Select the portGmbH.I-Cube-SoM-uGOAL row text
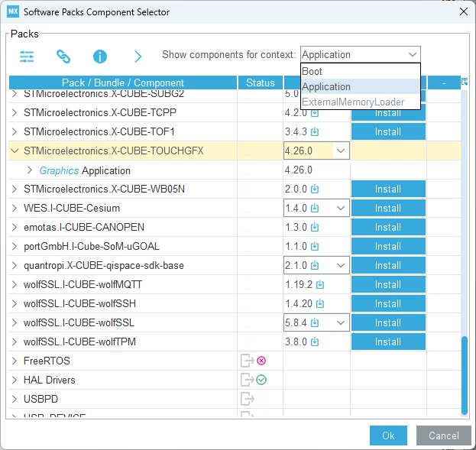The image size is (476, 450). pyautogui.click(x=92, y=247)
